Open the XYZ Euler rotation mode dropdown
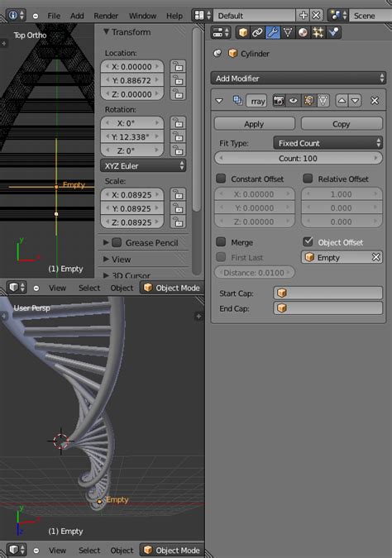392x558 pixels. (143, 166)
